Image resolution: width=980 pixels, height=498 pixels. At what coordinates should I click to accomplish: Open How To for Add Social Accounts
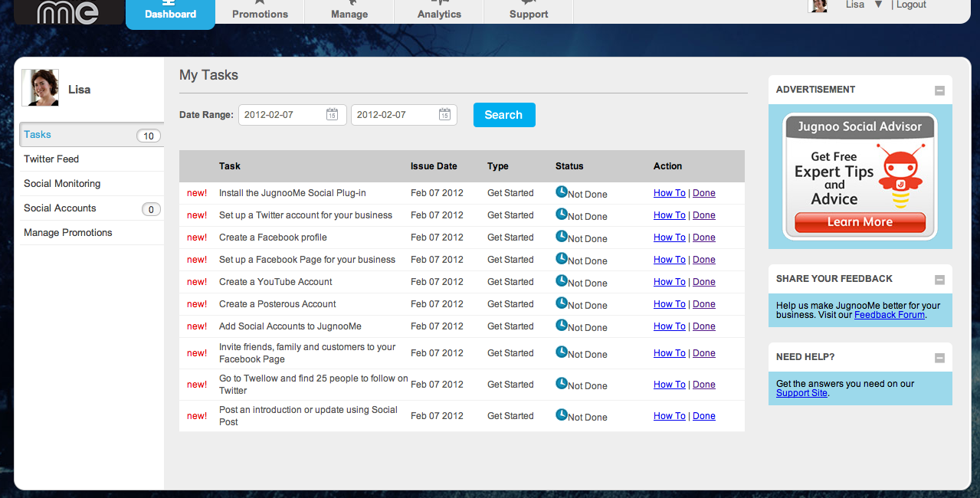pyautogui.click(x=670, y=326)
